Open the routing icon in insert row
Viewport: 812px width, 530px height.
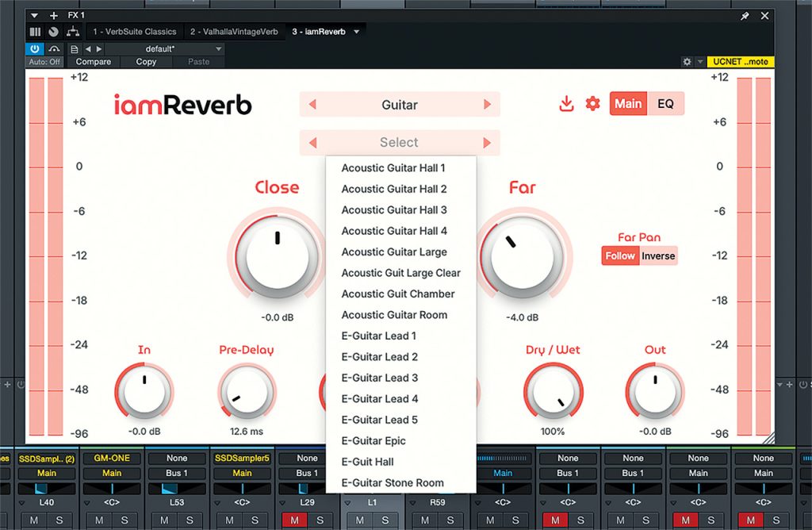72,32
